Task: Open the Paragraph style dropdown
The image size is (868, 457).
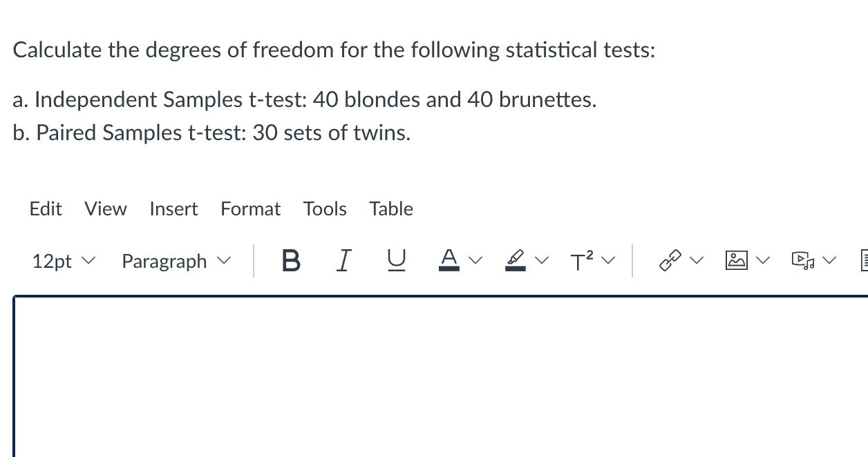Action: click(x=175, y=260)
